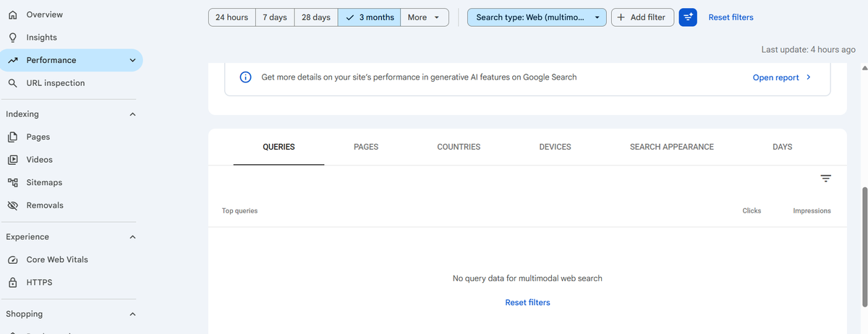Screen dimensions: 868x334
Task: Click the Add filter button
Action: pos(643,17)
